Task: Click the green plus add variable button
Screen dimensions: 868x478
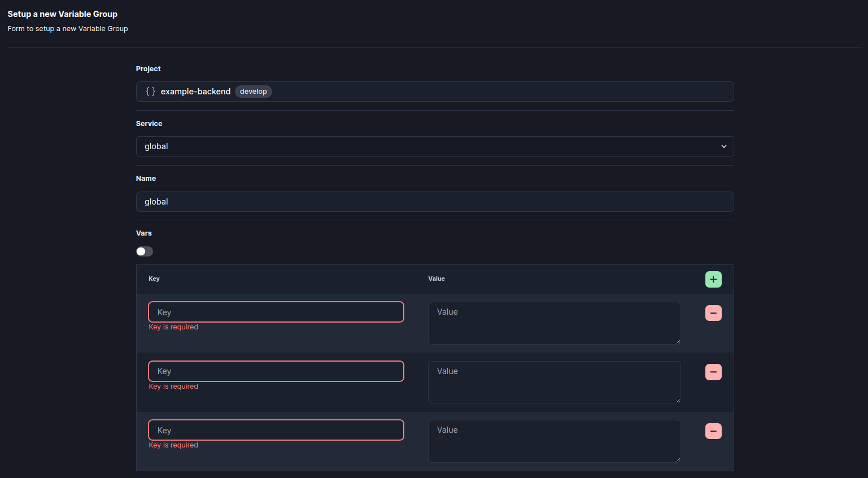Action: (x=713, y=279)
